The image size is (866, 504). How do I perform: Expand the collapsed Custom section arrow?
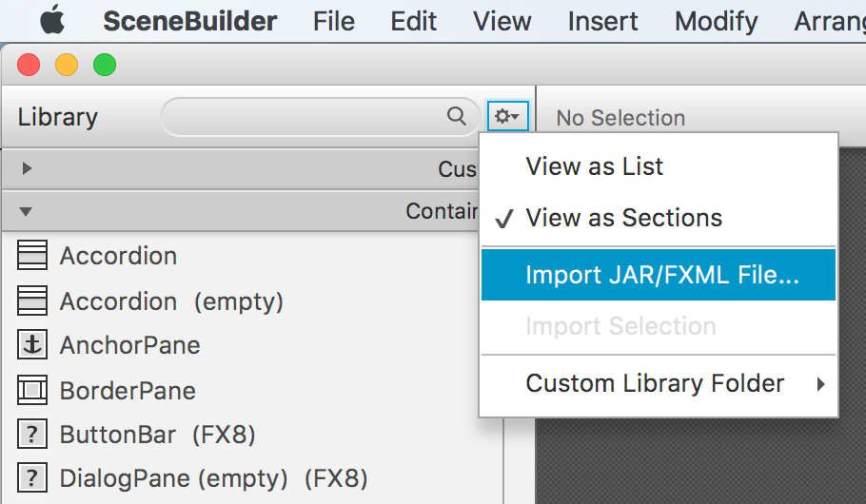click(x=27, y=168)
